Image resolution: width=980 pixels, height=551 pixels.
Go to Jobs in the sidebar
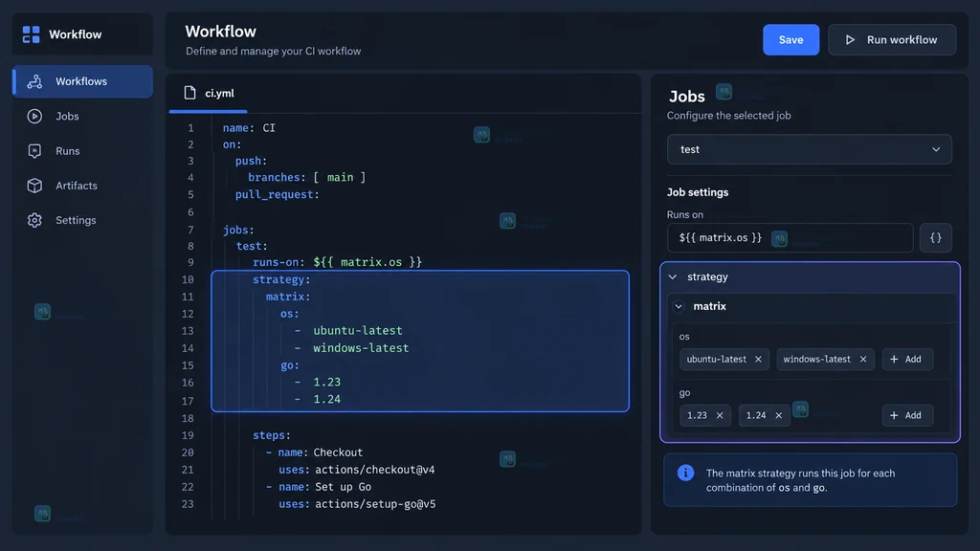tap(82, 116)
